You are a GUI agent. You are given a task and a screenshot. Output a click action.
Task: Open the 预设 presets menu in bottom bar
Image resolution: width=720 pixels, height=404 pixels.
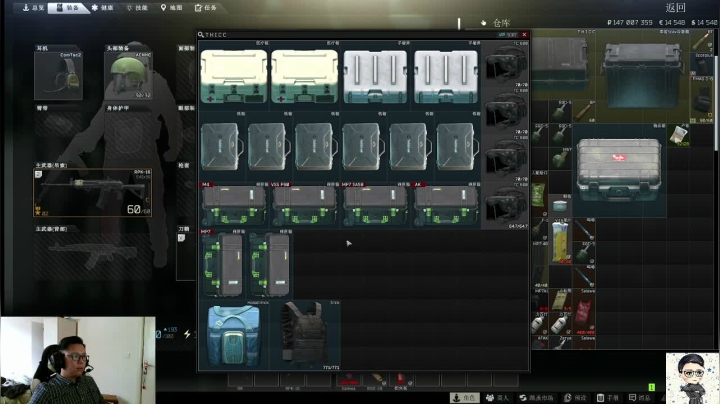point(575,398)
